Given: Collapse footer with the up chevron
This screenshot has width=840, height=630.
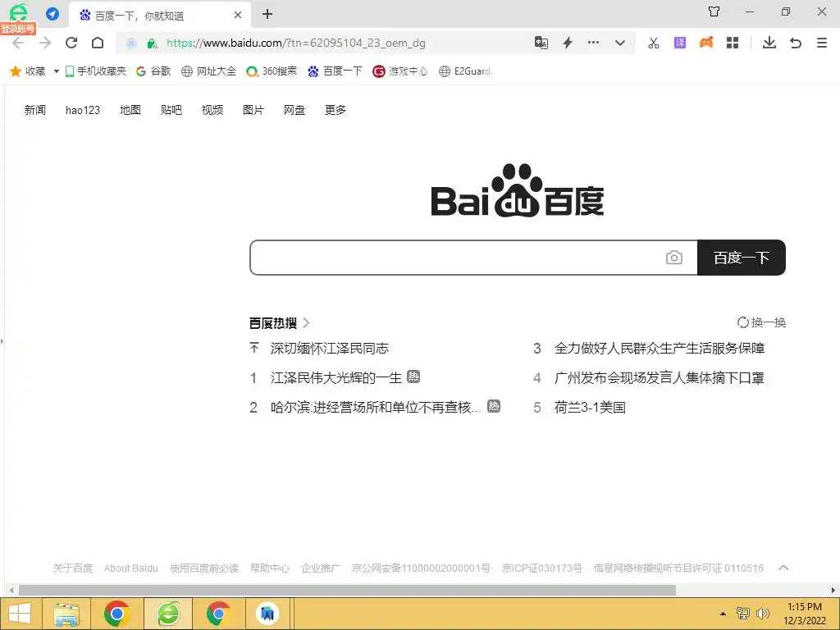Looking at the screenshot, I should [x=783, y=568].
